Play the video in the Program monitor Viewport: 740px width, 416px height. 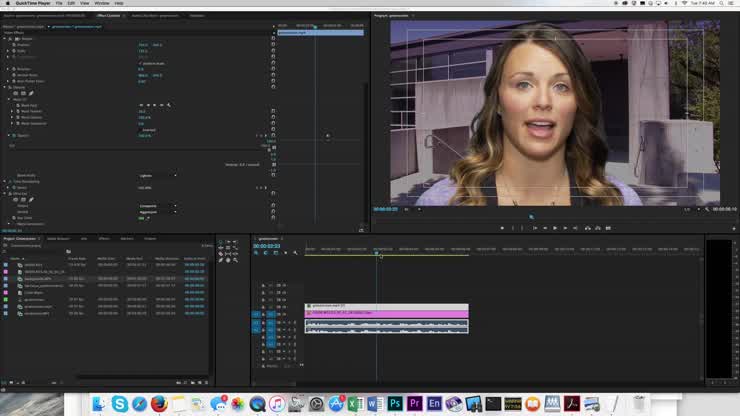point(555,228)
